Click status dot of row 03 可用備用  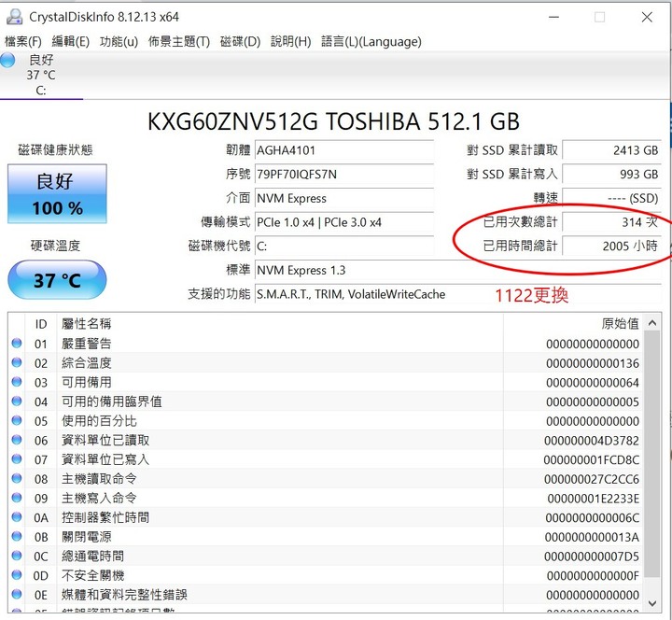click(17, 382)
